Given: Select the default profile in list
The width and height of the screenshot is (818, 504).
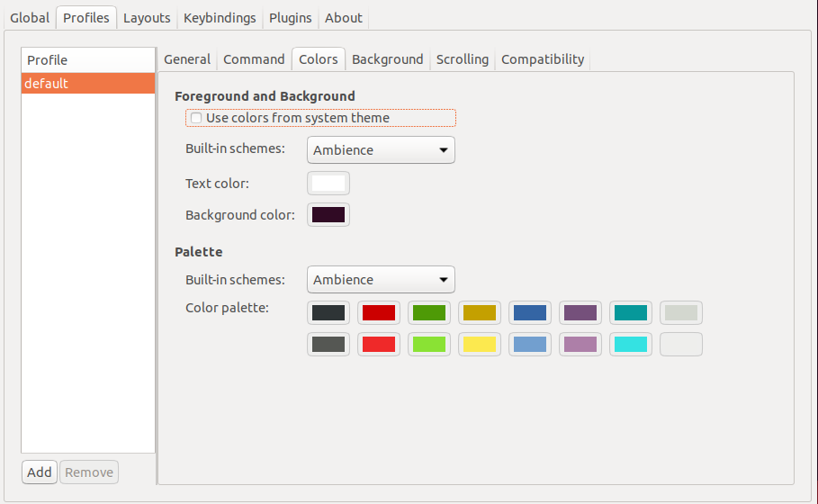Looking at the screenshot, I should click(88, 84).
